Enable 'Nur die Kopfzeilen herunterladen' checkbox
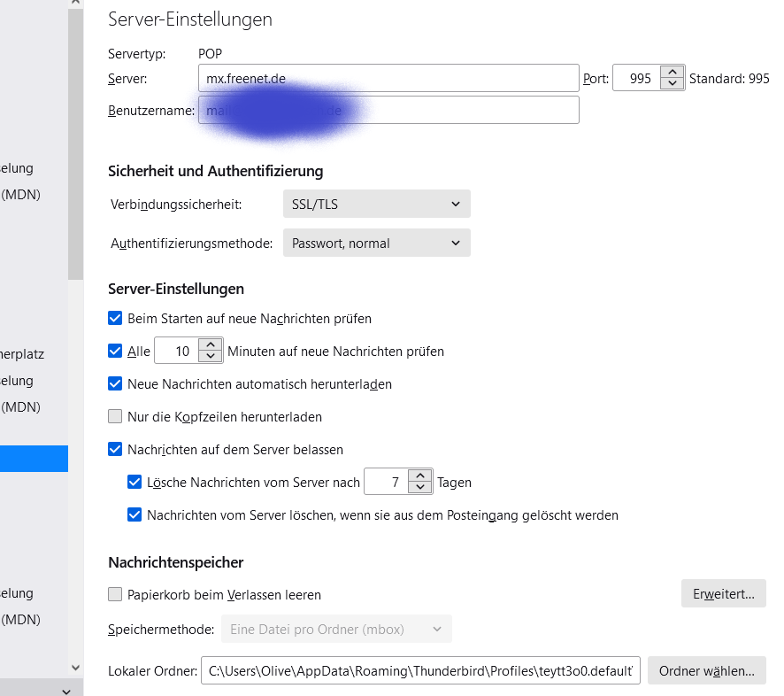 pyautogui.click(x=115, y=416)
